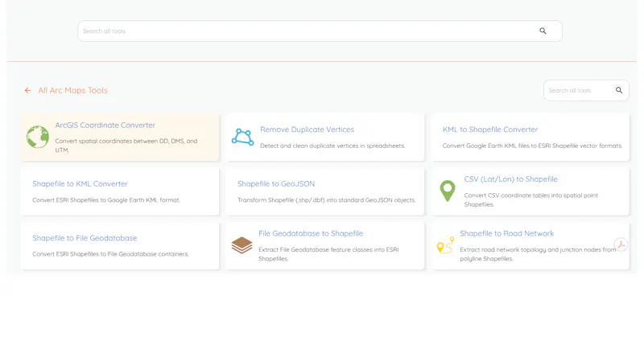The image size is (644, 362).
Task: Click text 'Transform Shapefile (.shp/.dbf) into standard GeoJSON objects.'
Action: pyautogui.click(x=327, y=200)
